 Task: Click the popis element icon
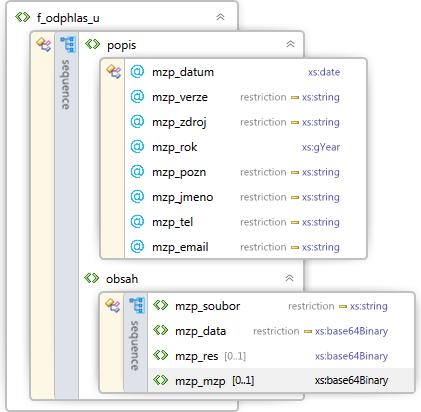tap(92, 44)
